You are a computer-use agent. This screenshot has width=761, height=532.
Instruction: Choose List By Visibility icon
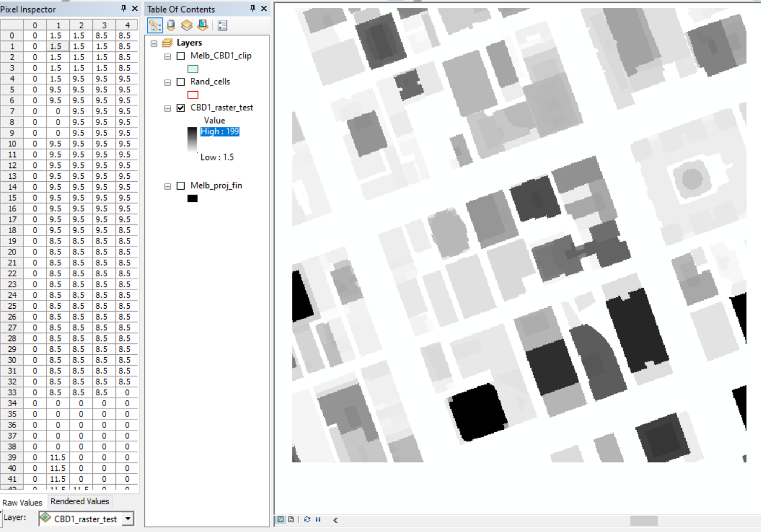point(186,25)
